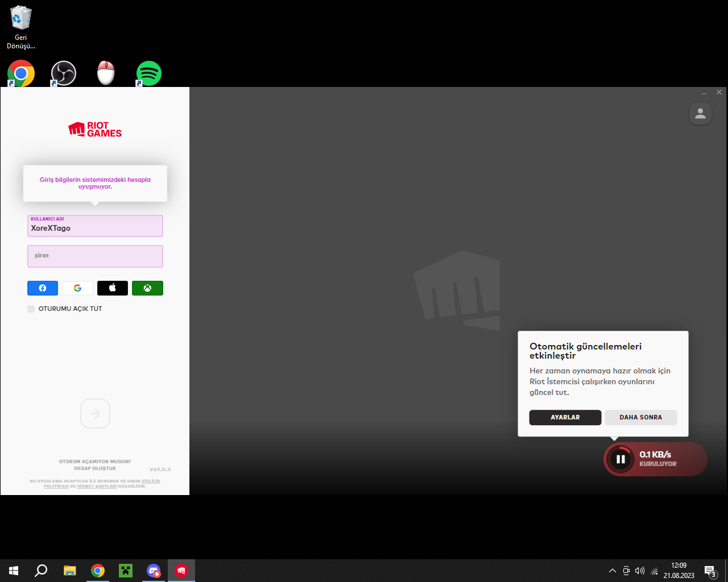
Task: Click the Riot Client taskbar icon
Action: tap(181, 571)
